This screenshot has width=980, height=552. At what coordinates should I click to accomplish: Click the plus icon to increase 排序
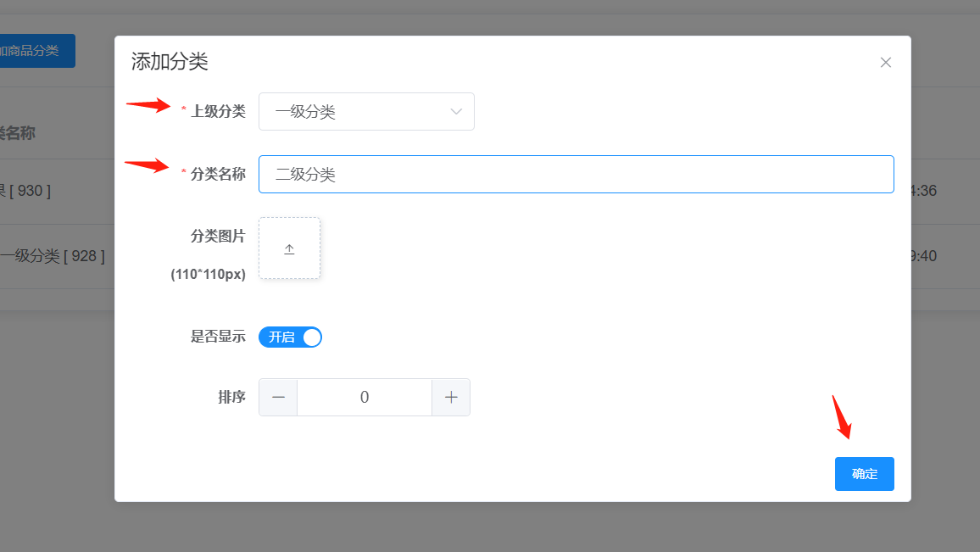coord(451,397)
